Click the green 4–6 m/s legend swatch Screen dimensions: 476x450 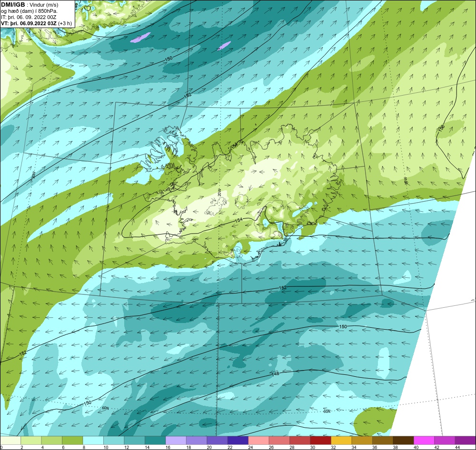pyautogui.click(x=51, y=440)
